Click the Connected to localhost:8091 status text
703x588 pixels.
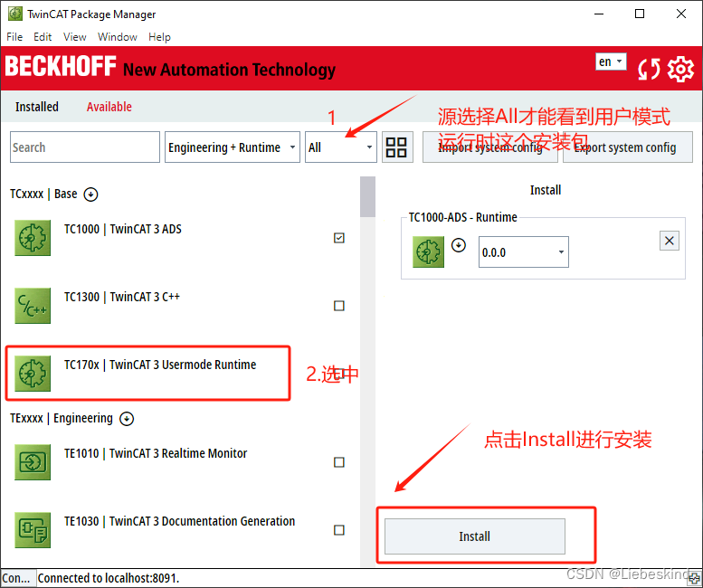tap(109, 578)
